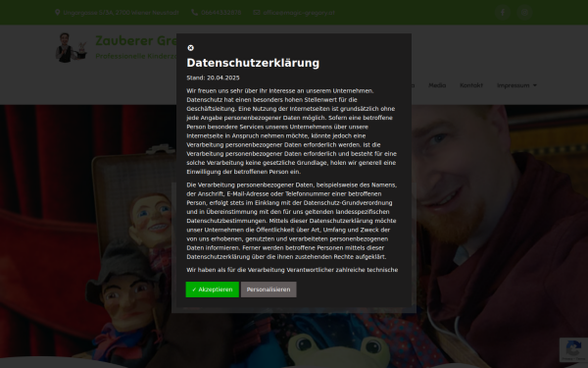Click the phone icon next to 06644332878
Image resolution: width=588 pixels, height=368 pixels.
click(194, 13)
